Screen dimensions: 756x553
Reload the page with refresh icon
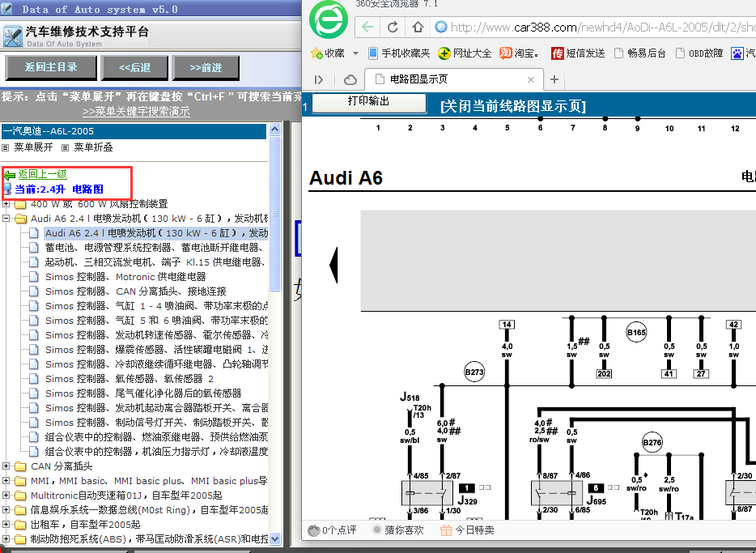click(x=393, y=27)
